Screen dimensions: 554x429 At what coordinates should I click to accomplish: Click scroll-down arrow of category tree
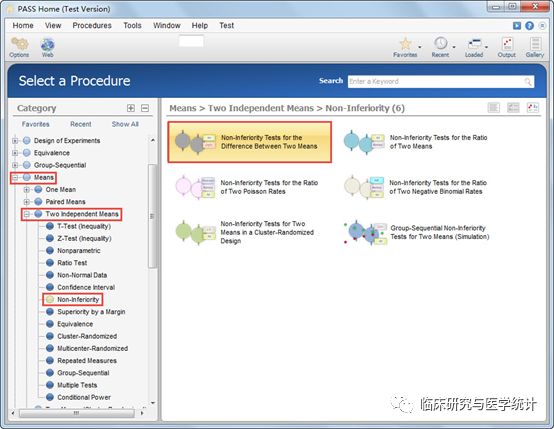[153, 403]
